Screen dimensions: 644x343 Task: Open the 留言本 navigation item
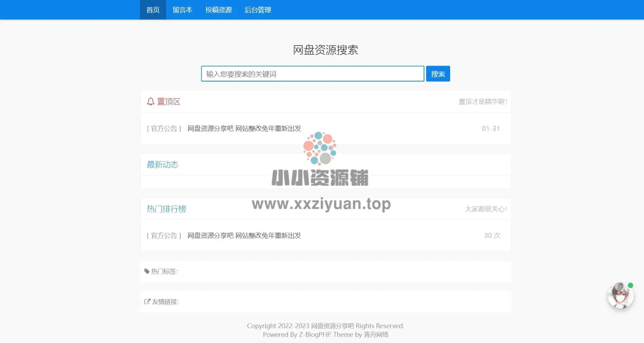[182, 10]
